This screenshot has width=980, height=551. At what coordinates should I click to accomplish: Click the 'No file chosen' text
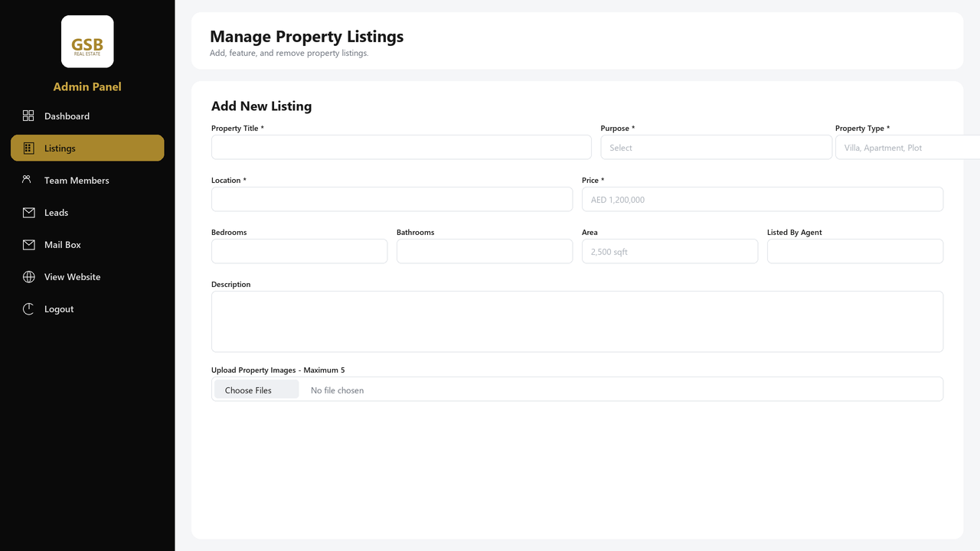pos(337,390)
